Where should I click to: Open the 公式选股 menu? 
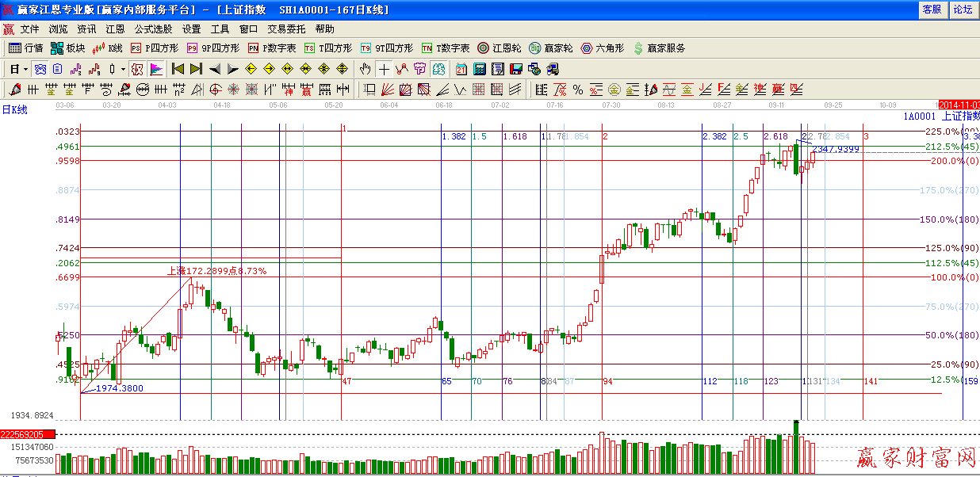[153, 29]
